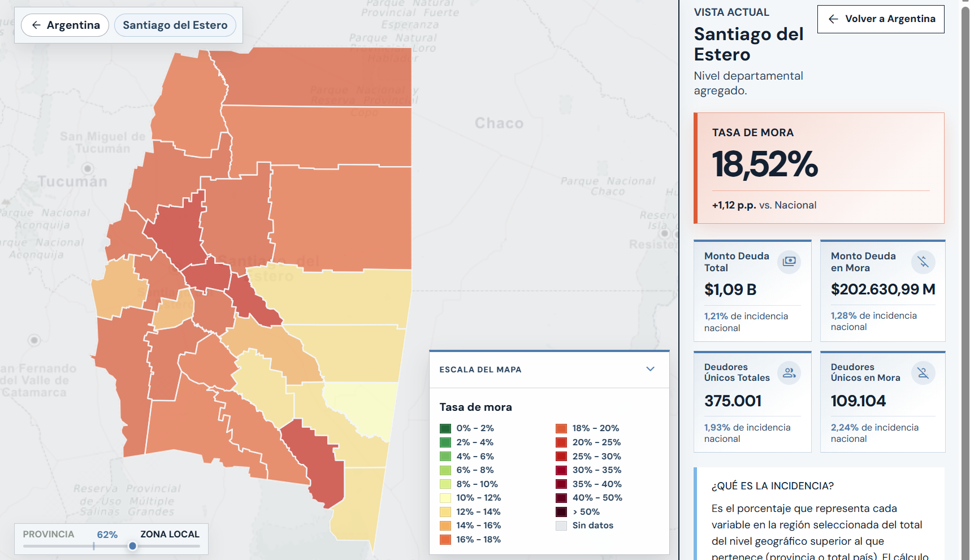
Task: Click the Deudores Únicos en Mora icon
Action: point(923,373)
